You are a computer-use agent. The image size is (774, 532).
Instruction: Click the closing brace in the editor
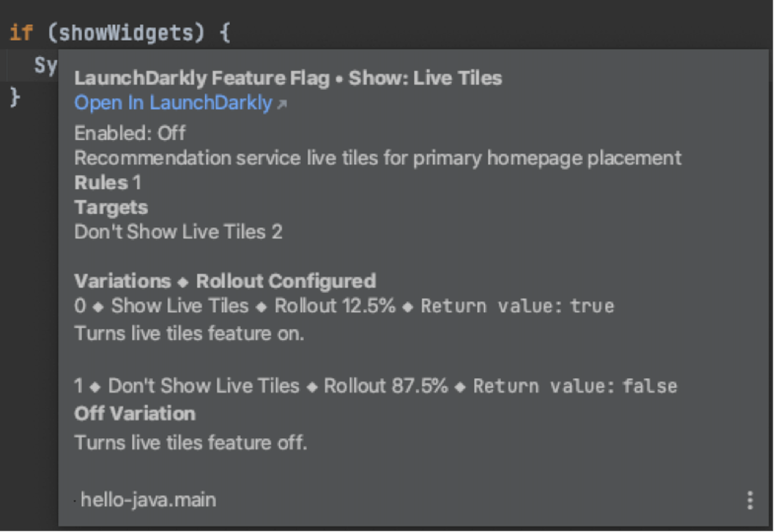pos(14,97)
